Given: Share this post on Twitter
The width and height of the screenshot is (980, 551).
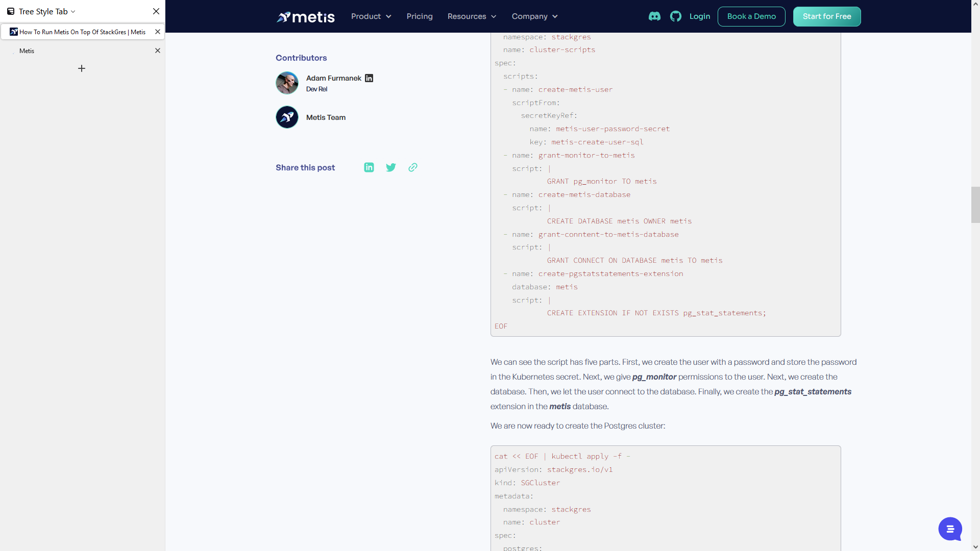Looking at the screenshot, I should click(391, 167).
